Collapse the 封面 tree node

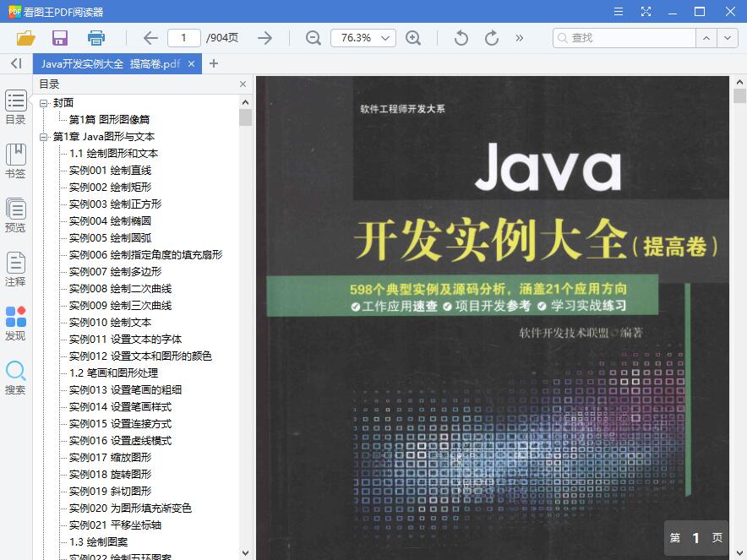(44, 103)
